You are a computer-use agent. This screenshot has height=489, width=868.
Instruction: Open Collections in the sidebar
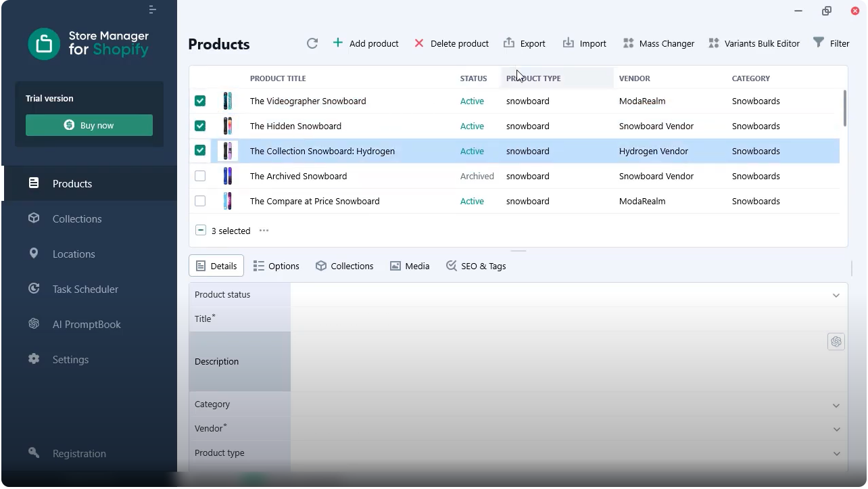pyautogui.click(x=89, y=218)
